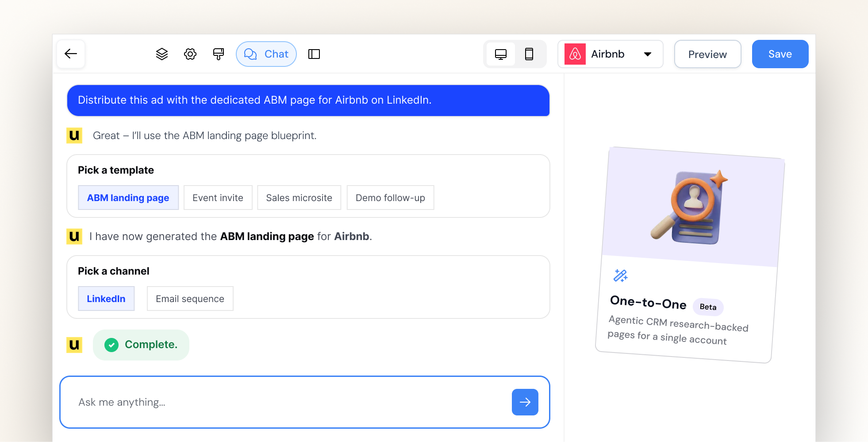Click the Airbnb logo icon
This screenshot has width=868, height=442.
[x=575, y=54]
